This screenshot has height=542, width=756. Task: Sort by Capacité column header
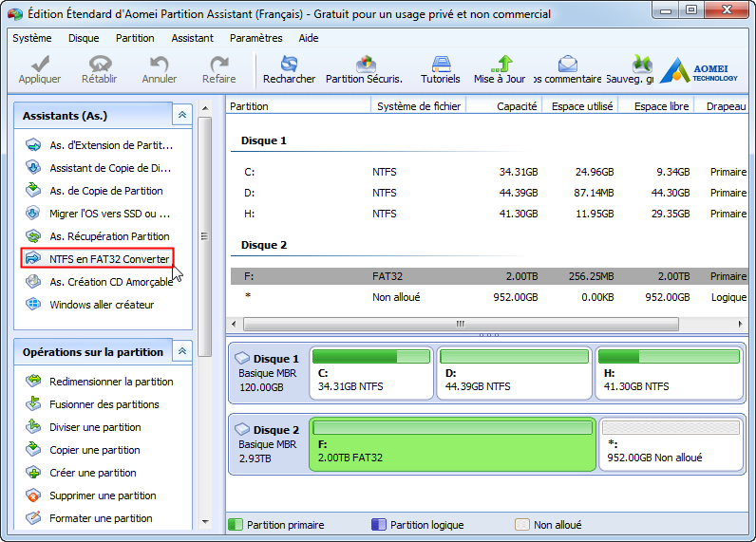504,106
